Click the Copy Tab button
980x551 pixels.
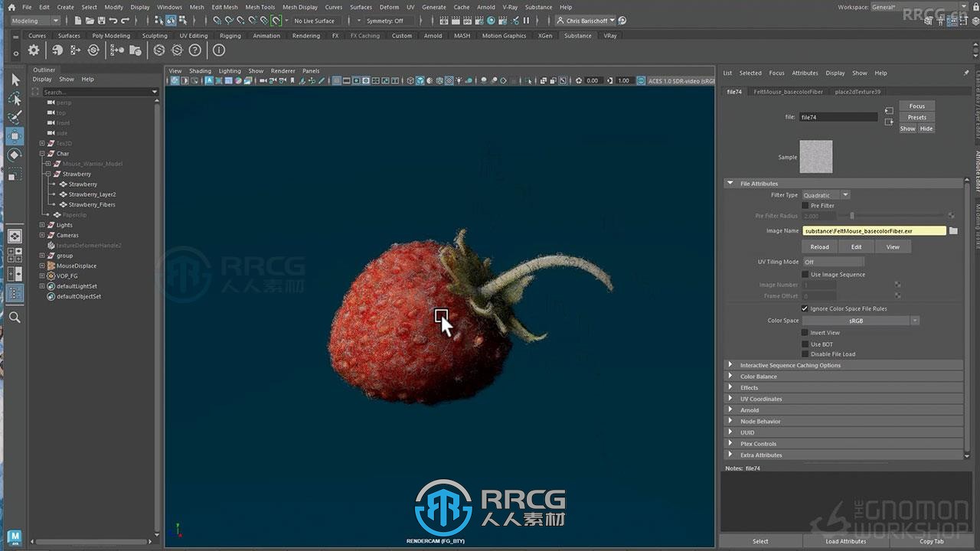[x=931, y=541]
